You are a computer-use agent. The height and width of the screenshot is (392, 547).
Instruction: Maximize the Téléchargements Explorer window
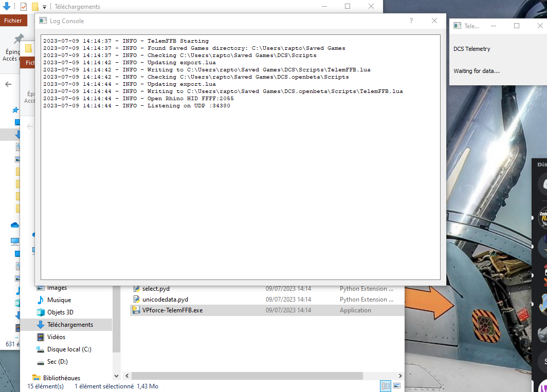348,6
